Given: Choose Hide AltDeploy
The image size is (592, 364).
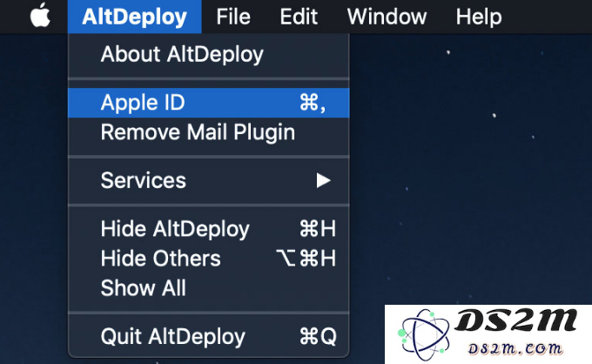Looking at the screenshot, I should coord(208,229).
